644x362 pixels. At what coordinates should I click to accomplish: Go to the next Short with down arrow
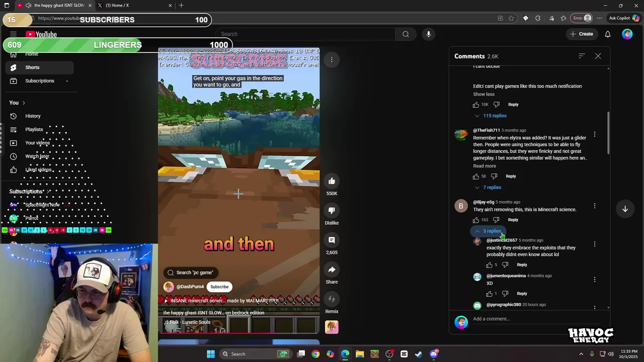pyautogui.click(x=625, y=209)
